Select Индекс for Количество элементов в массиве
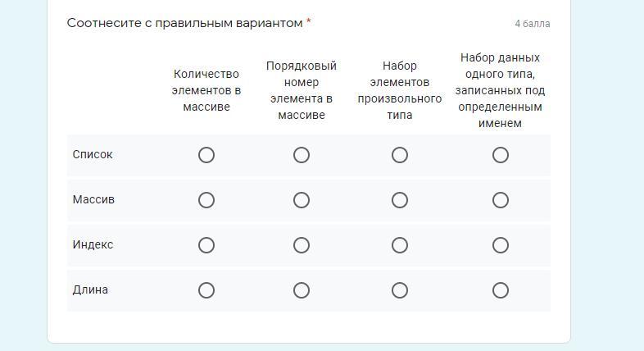 (206, 245)
